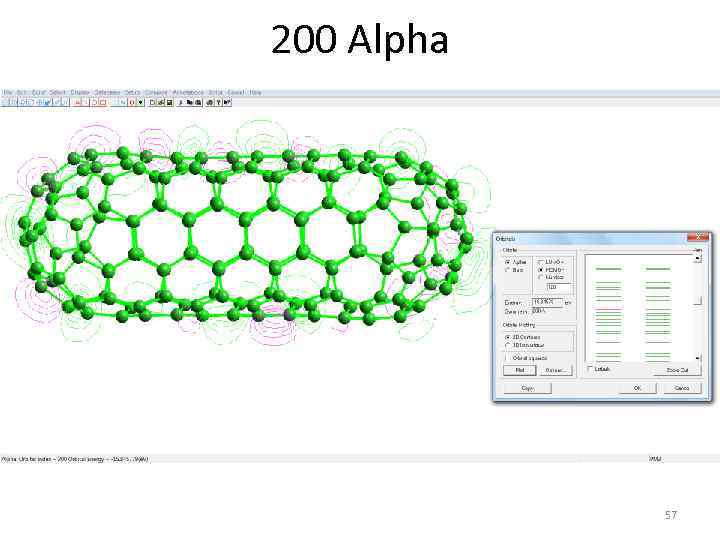Viewport: 720px width, 540px height.
Task: Click the orbital number input field
Action: [559, 287]
